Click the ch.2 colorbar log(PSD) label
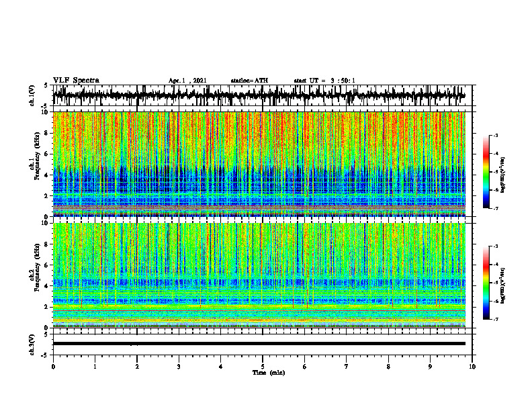The image size is (532, 411). pos(502,285)
